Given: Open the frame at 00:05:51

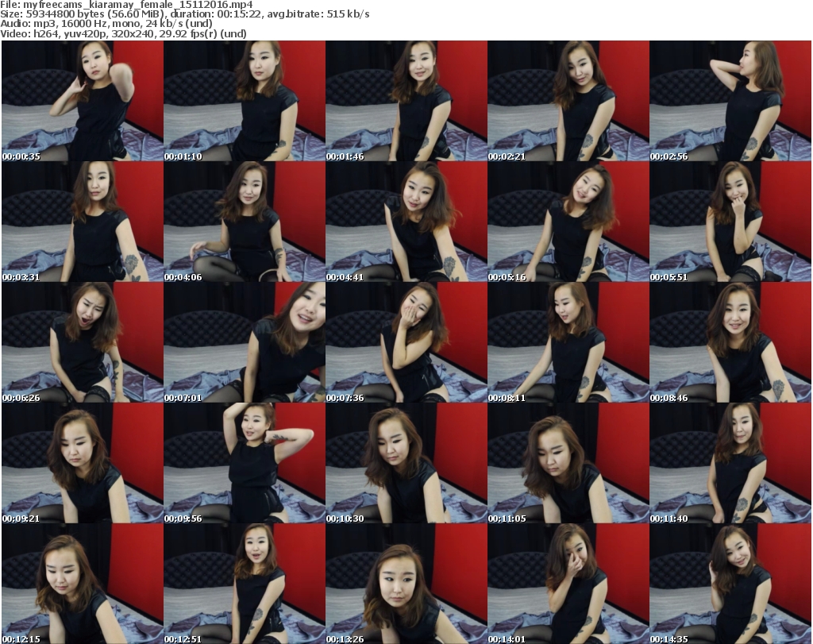Looking at the screenshot, I should tap(730, 222).
